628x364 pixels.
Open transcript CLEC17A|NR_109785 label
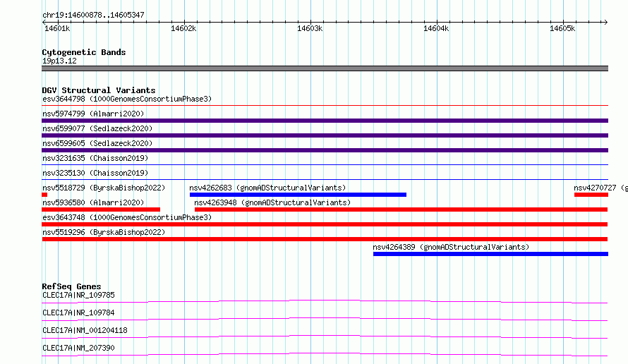(x=78, y=295)
